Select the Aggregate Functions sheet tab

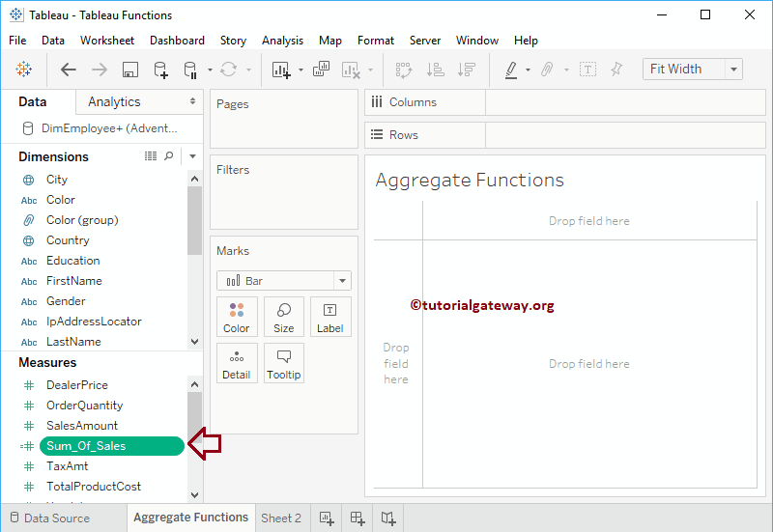click(x=191, y=518)
